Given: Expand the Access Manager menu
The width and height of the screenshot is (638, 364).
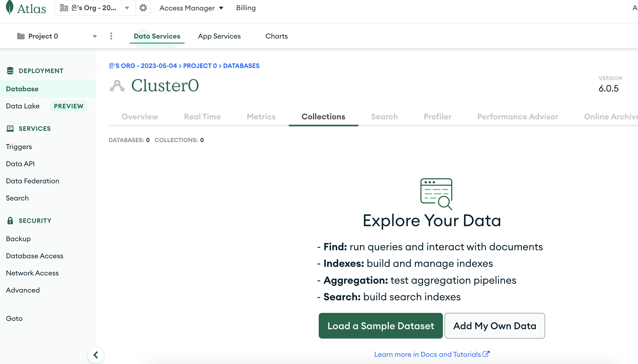Looking at the screenshot, I should tap(191, 8).
